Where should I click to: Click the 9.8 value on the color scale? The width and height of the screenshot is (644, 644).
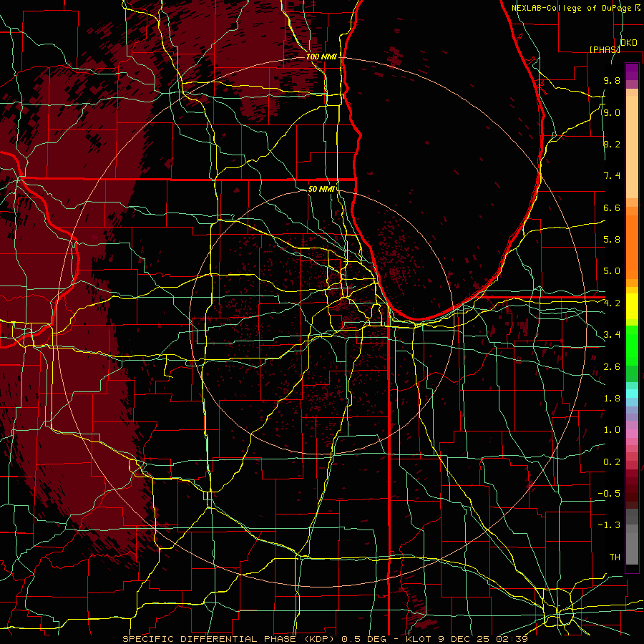(612, 80)
